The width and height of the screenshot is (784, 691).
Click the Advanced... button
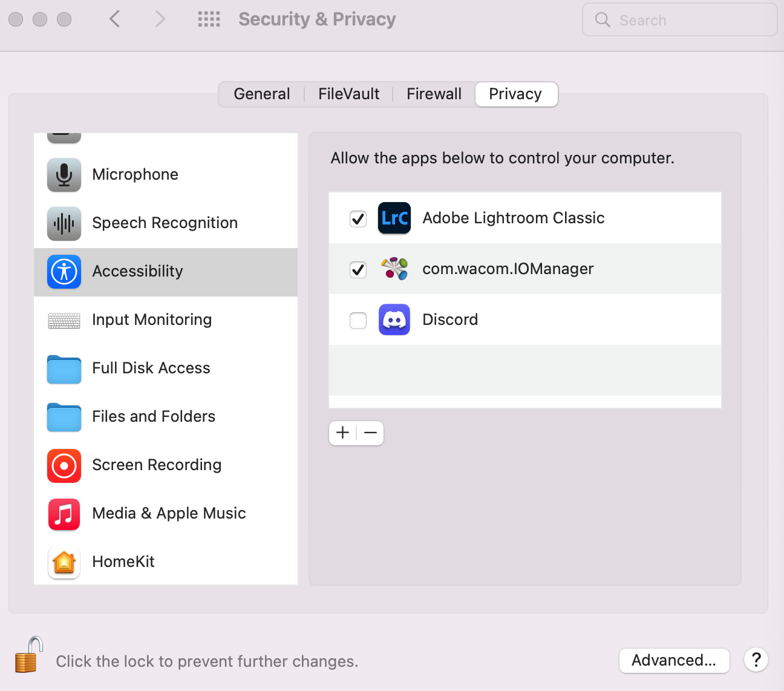674,660
